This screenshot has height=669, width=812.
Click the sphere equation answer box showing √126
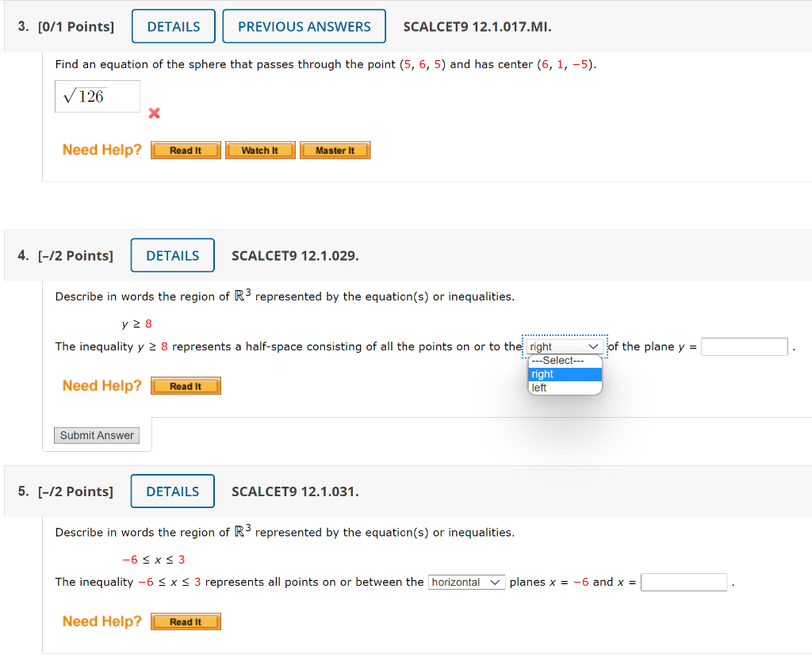click(x=97, y=96)
